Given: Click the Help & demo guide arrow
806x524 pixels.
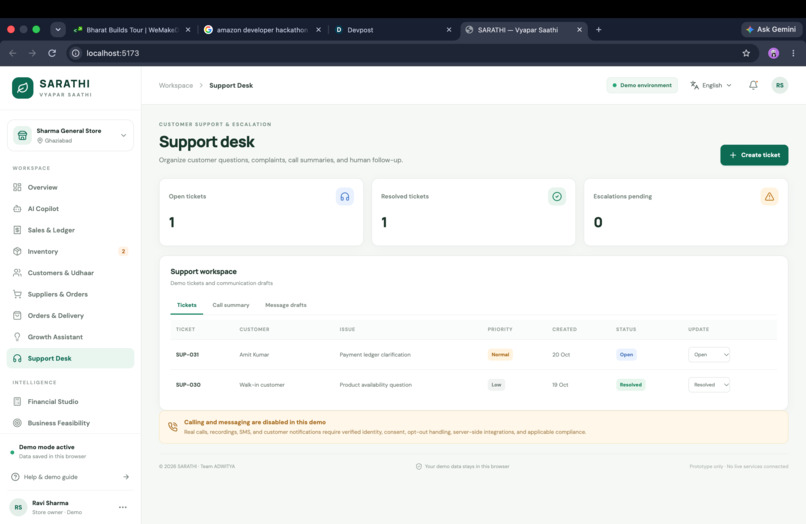Looking at the screenshot, I should point(126,477).
